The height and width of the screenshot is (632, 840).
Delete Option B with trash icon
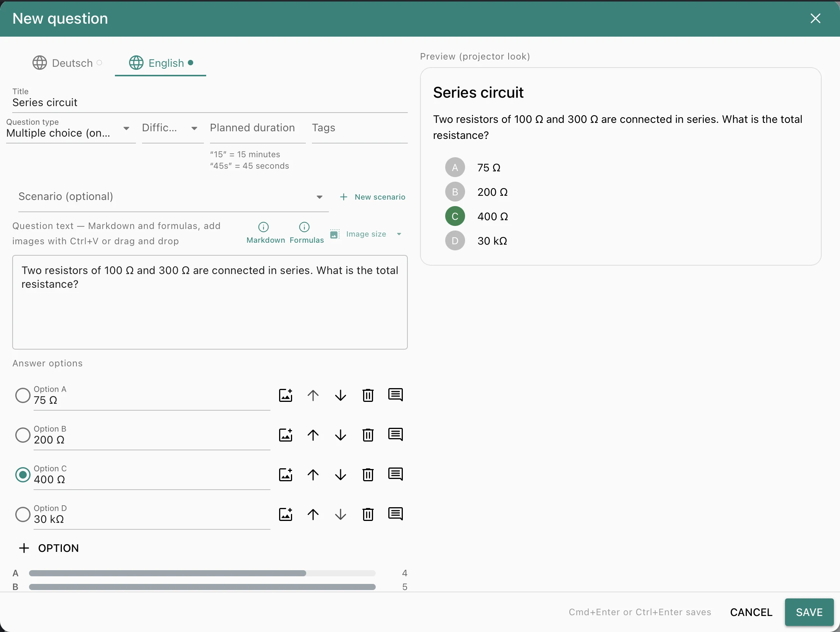click(368, 435)
